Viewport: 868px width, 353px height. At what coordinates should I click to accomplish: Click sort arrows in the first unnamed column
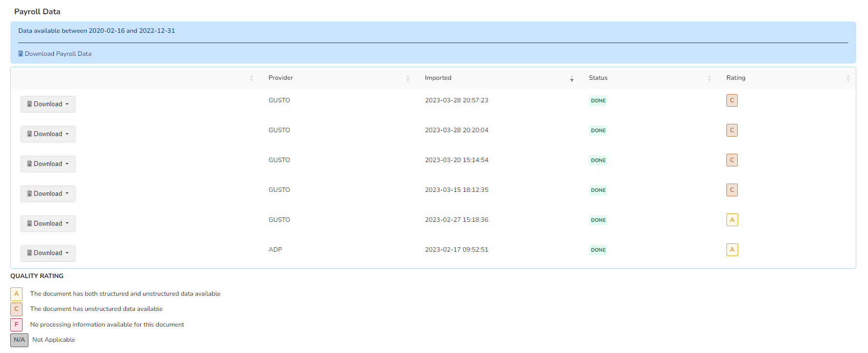[x=251, y=78]
